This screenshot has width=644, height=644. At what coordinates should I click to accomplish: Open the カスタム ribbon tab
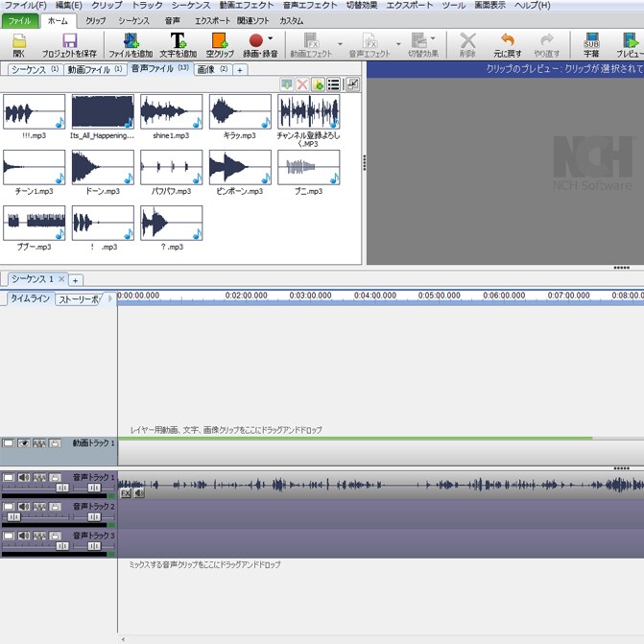tap(291, 21)
